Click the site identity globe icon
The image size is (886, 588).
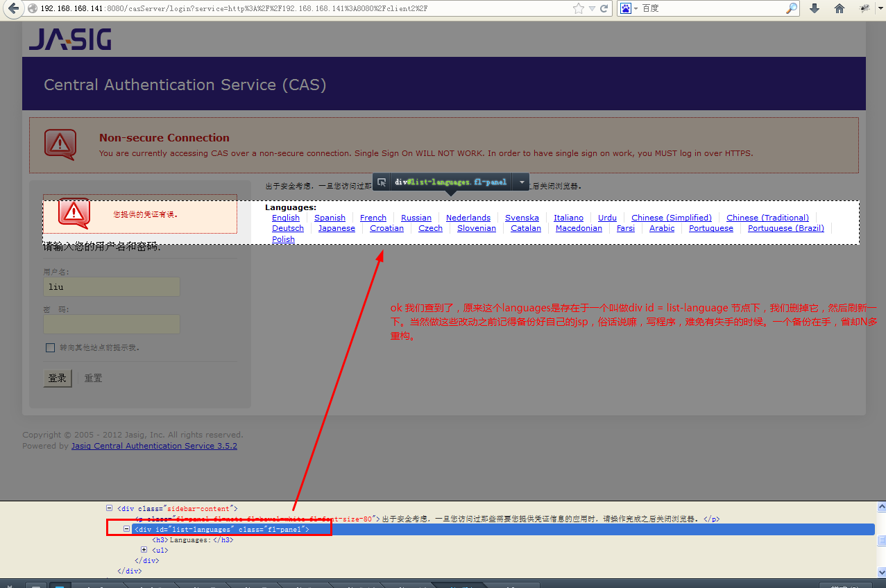pos(32,8)
